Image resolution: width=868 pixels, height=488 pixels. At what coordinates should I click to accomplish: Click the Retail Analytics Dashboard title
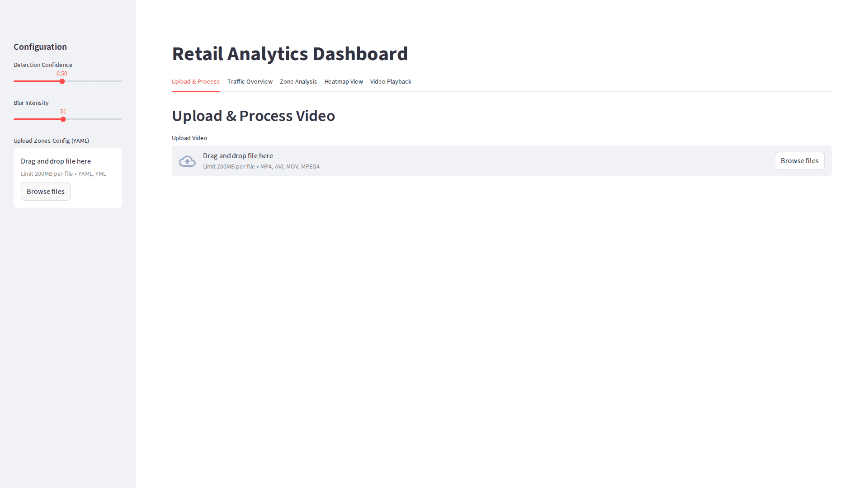289,53
